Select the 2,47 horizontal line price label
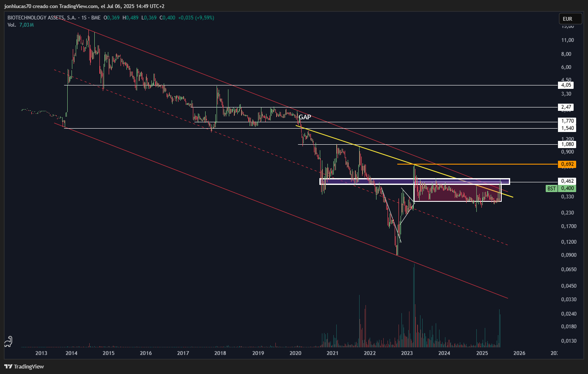Image resolution: width=588 pixels, height=374 pixels. (x=566, y=107)
